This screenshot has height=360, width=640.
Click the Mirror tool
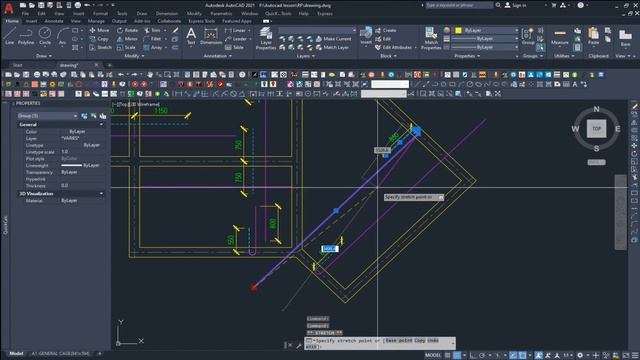click(127, 39)
